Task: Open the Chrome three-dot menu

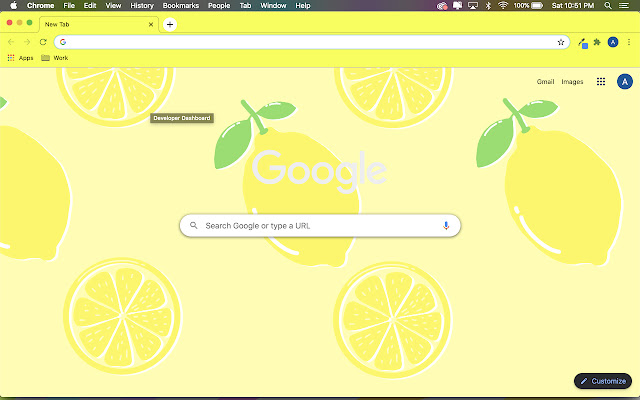Action: coord(629,42)
